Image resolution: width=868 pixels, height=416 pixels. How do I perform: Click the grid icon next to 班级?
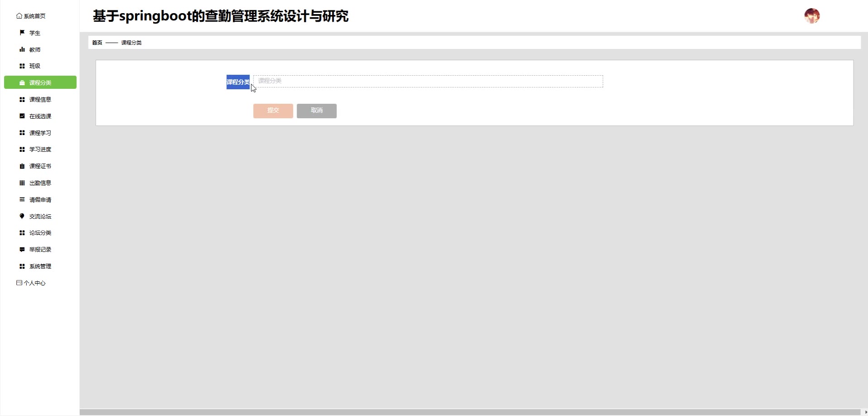[x=22, y=66]
